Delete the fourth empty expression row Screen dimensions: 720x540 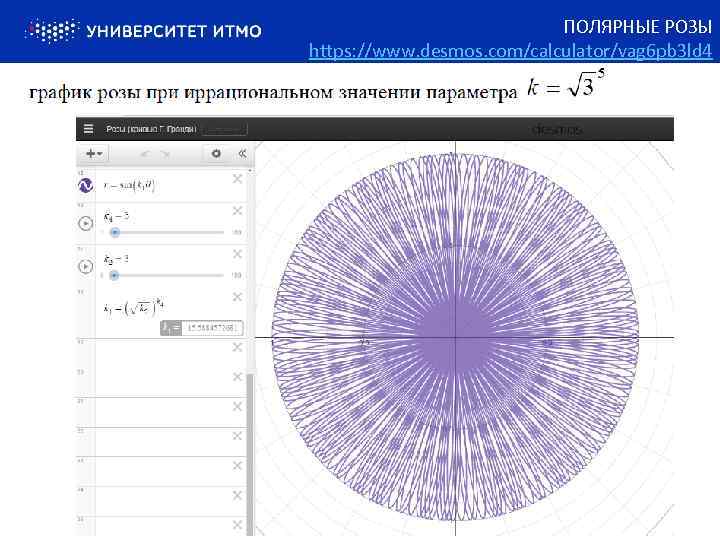pos(237,436)
